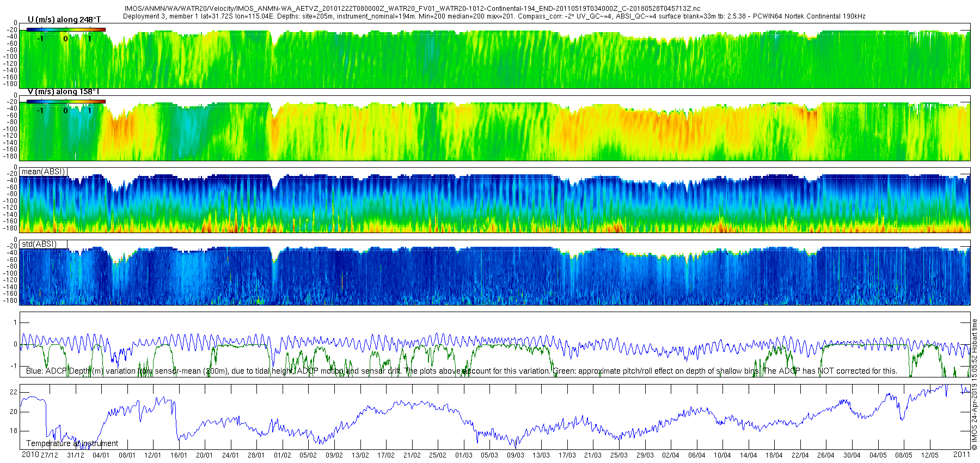Click the '10/04' date tick label
Image resolution: width=980 pixels, height=463 pixels.
point(722,455)
